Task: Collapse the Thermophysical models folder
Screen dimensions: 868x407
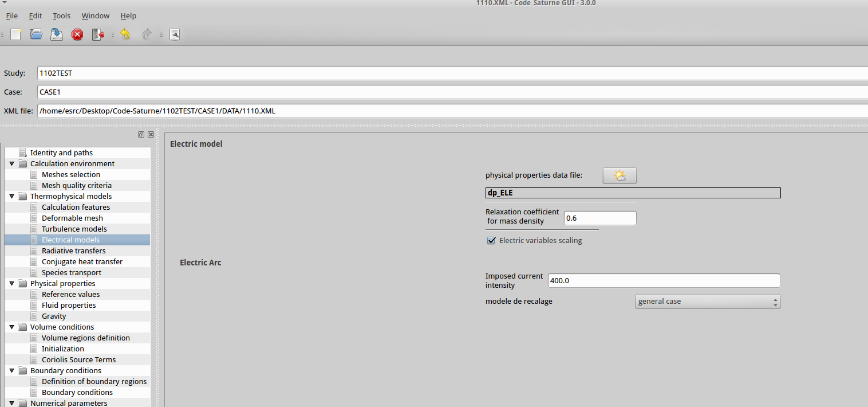Action: tap(12, 197)
